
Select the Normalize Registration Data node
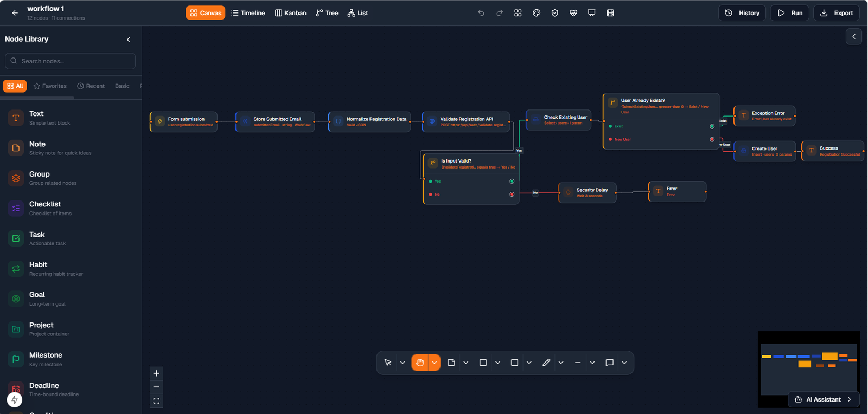tap(369, 121)
